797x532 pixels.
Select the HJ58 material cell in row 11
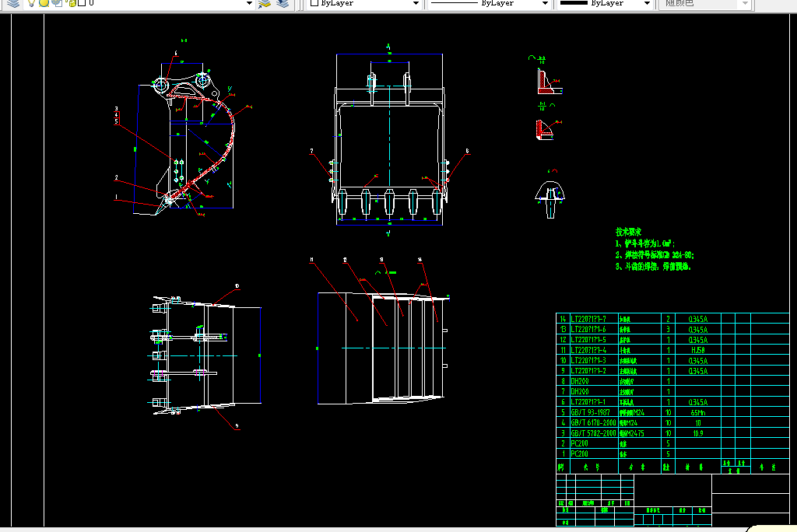698,350
